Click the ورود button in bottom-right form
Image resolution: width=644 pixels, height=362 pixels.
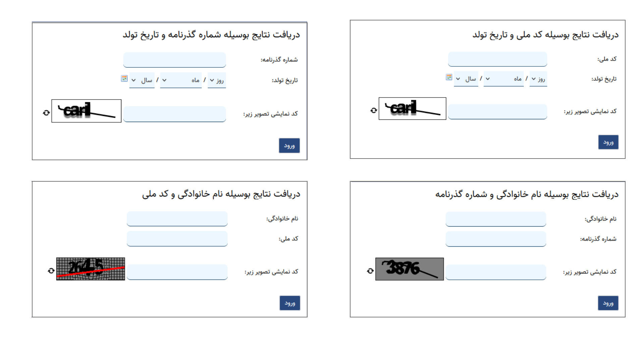tap(607, 303)
